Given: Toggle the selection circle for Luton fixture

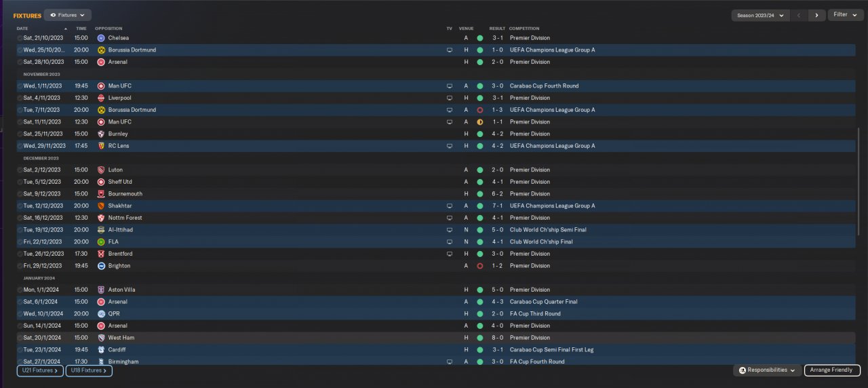Looking at the screenshot, I should [x=20, y=170].
